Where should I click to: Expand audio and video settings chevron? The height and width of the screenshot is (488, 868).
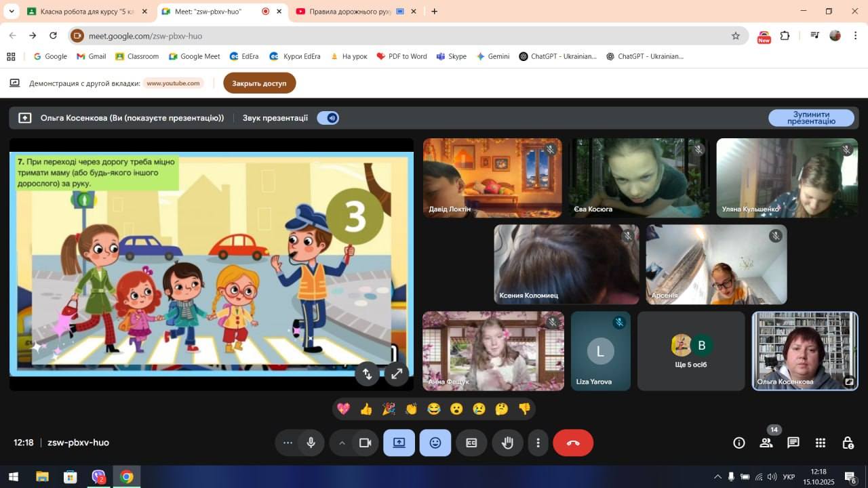tap(342, 443)
